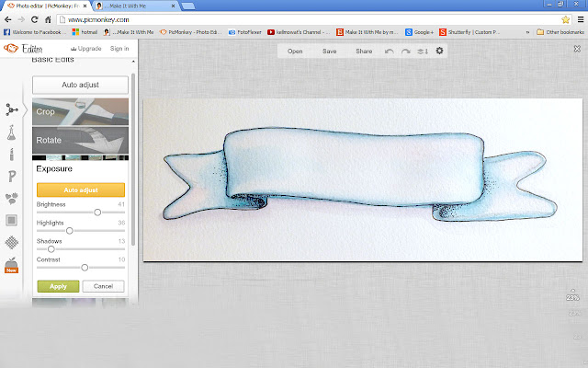Open the bookmarks overflow chevron
The width and height of the screenshot is (588, 368).
pos(527,32)
